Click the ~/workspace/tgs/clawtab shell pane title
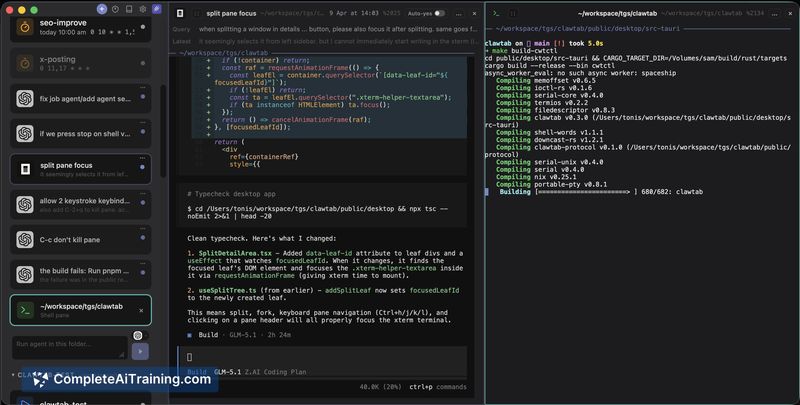 tap(617, 14)
